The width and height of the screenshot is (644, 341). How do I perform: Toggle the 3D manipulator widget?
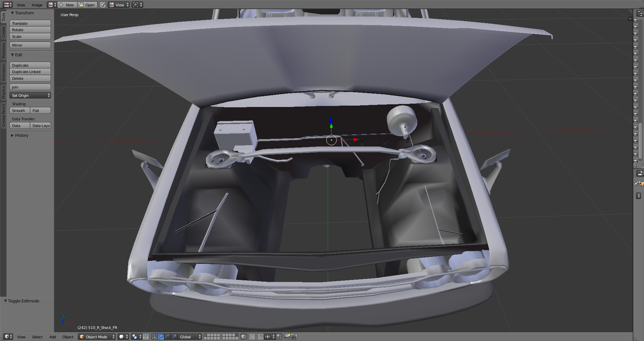[x=154, y=337]
